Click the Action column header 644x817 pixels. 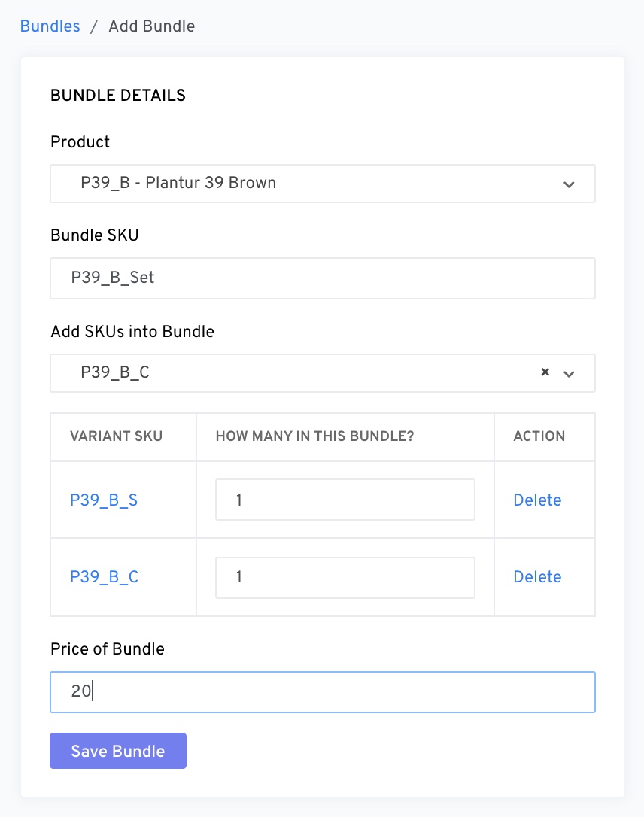(539, 436)
